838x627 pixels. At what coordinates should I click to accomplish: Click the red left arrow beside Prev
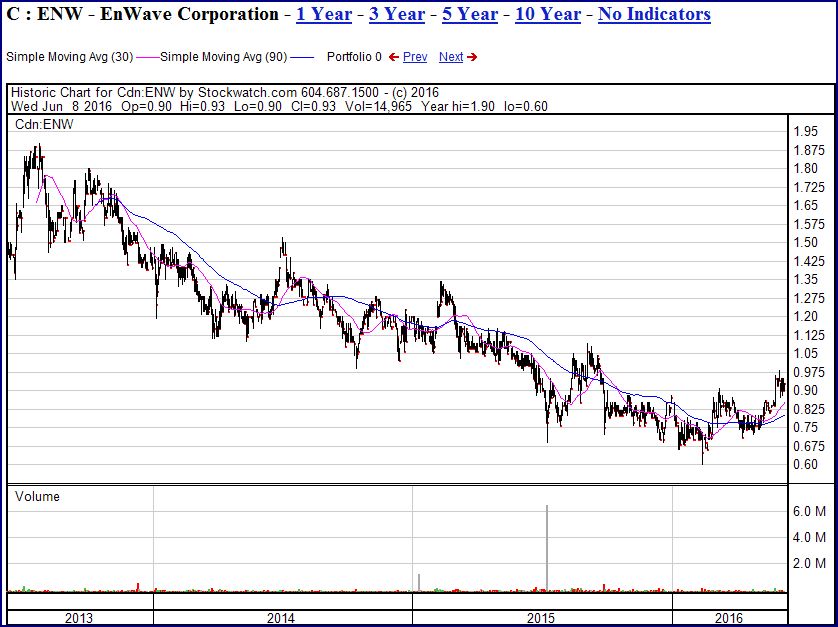tap(394, 57)
